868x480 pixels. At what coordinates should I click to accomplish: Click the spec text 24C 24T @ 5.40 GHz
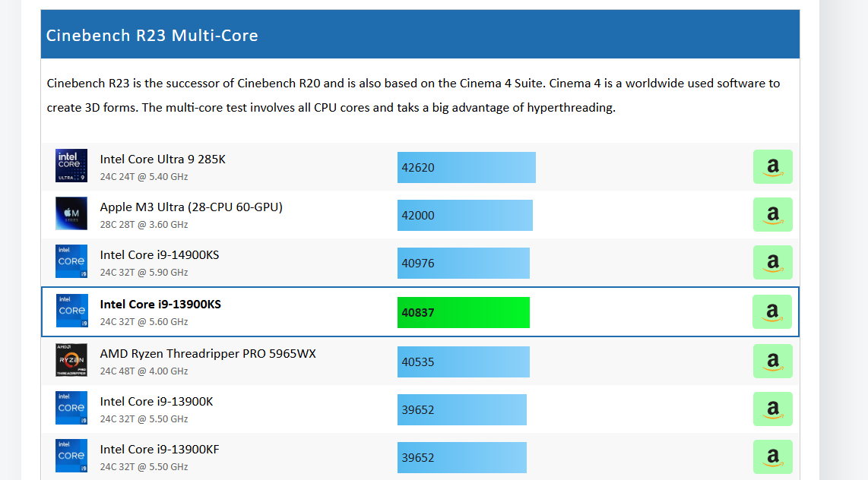pyautogui.click(x=144, y=177)
